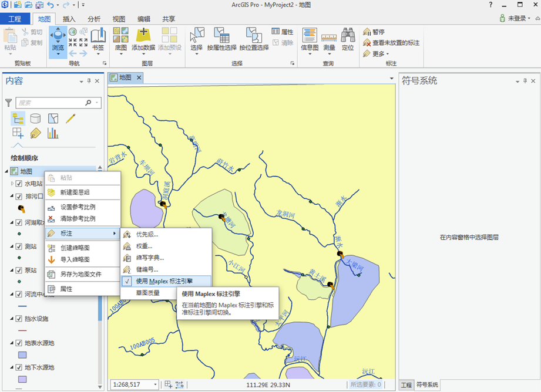Viewport: 541px width, 392px height.
Task: Switch to list by selection icon
Action: (x=53, y=119)
